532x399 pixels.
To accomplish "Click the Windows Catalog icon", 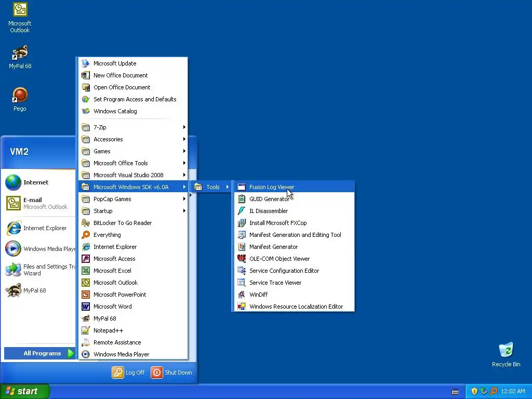I will pos(86,111).
